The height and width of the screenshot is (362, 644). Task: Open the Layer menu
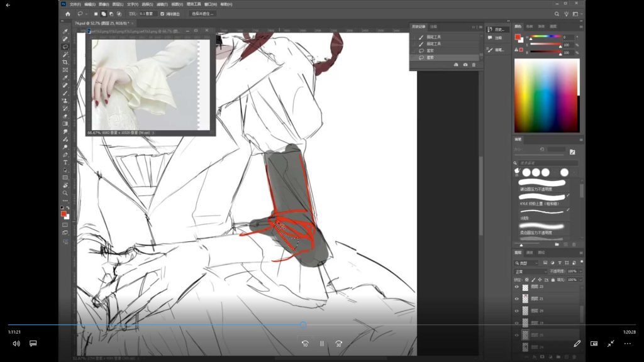click(x=118, y=4)
